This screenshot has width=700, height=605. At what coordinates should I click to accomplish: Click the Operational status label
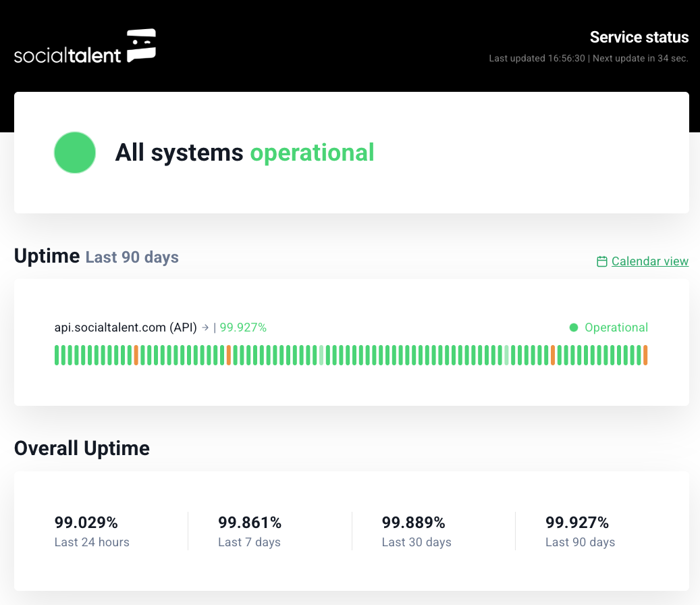[x=616, y=327]
